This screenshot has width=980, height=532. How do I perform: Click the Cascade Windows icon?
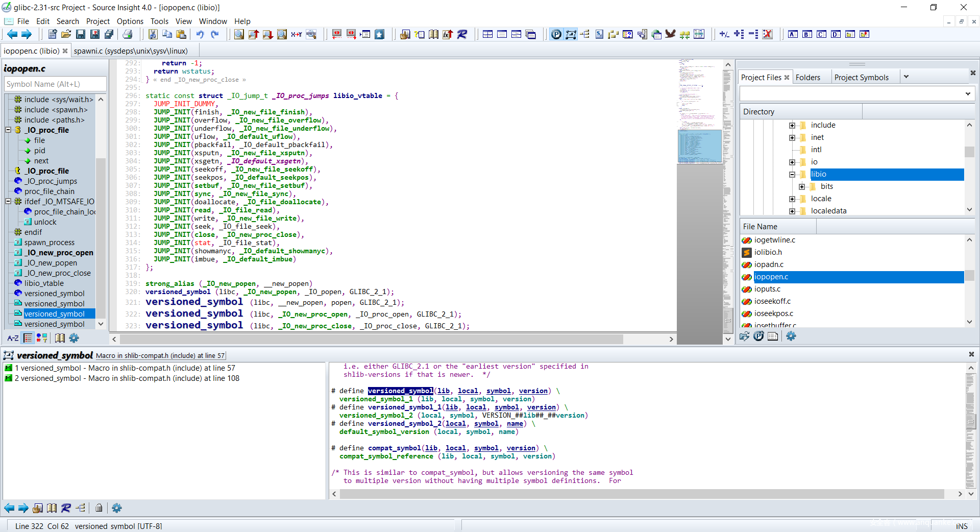(531, 34)
